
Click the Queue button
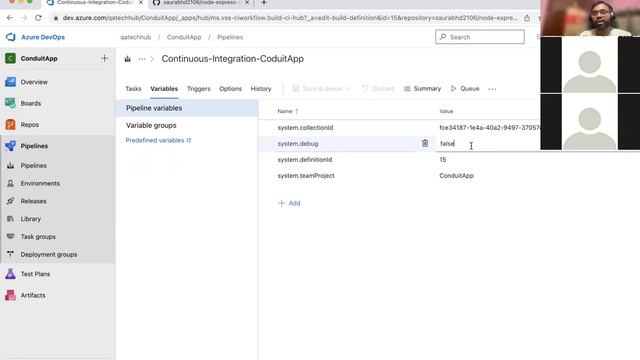point(465,89)
